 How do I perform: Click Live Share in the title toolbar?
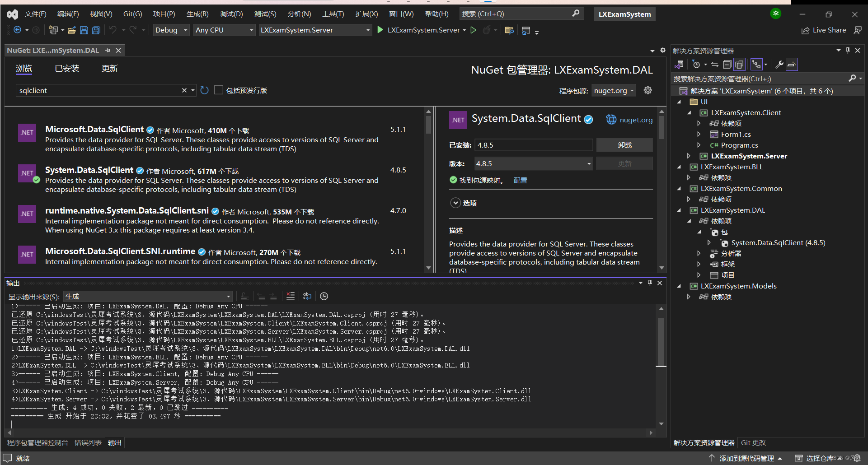point(824,30)
